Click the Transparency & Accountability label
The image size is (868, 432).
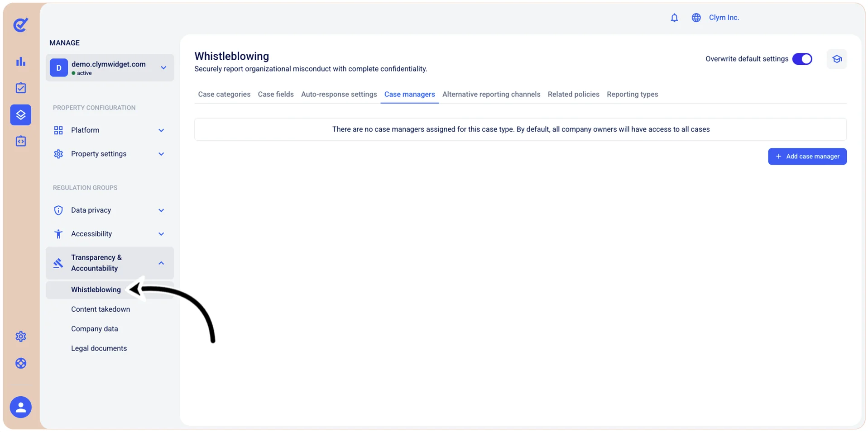click(96, 263)
